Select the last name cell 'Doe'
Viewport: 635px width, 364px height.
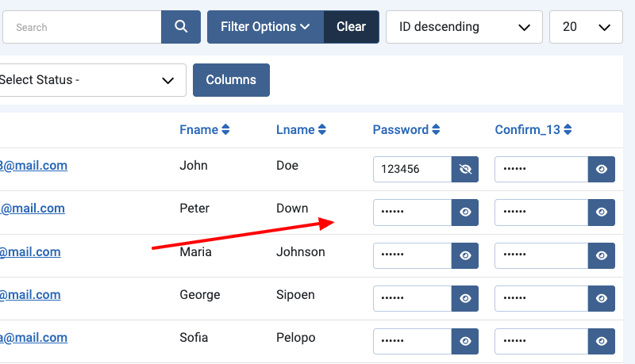pyautogui.click(x=287, y=166)
